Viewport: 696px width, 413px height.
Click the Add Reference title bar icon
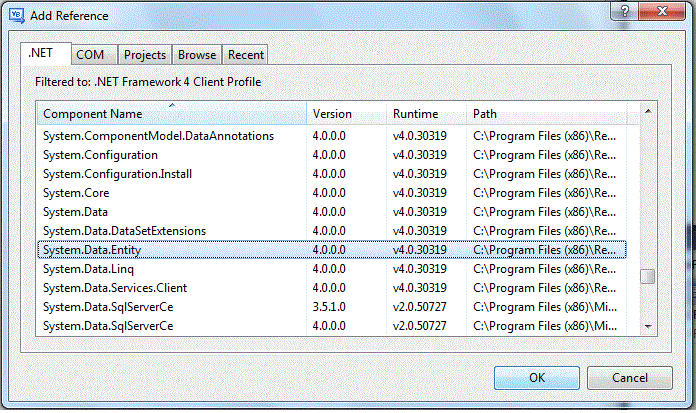(16, 16)
